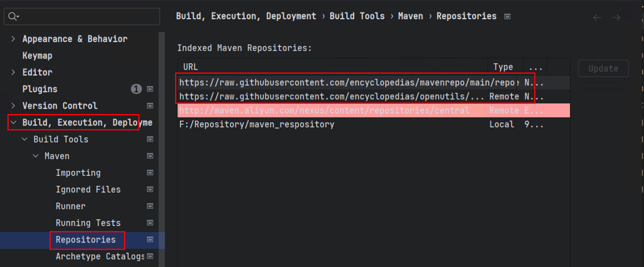Click the search magnifier icon in settings
Screen dimensions: 644x267
[x=13, y=16]
